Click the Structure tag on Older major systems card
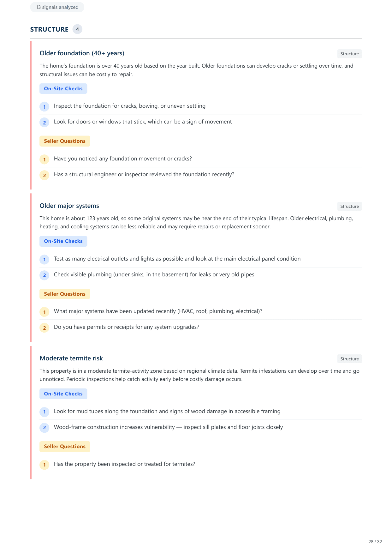Viewport: 392px width, 554px height. pyautogui.click(x=349, y=206)
